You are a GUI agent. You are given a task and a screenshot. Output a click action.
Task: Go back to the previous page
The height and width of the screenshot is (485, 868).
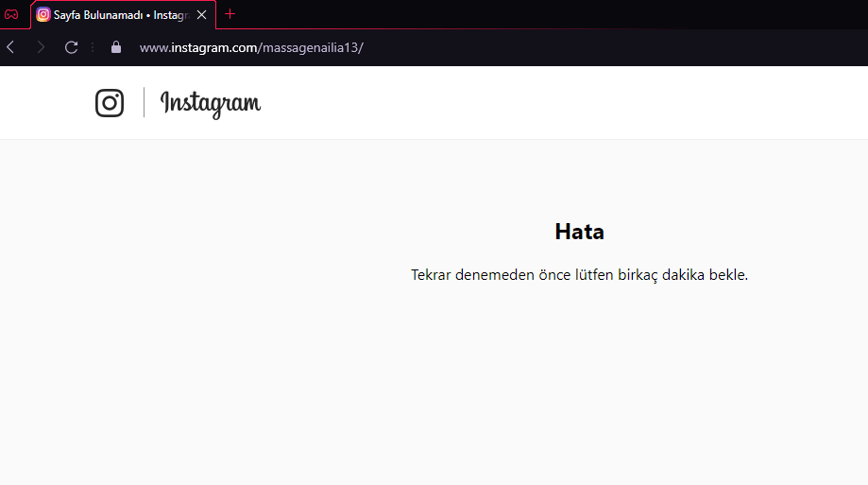pyautogui.click(x=10, y=47)
